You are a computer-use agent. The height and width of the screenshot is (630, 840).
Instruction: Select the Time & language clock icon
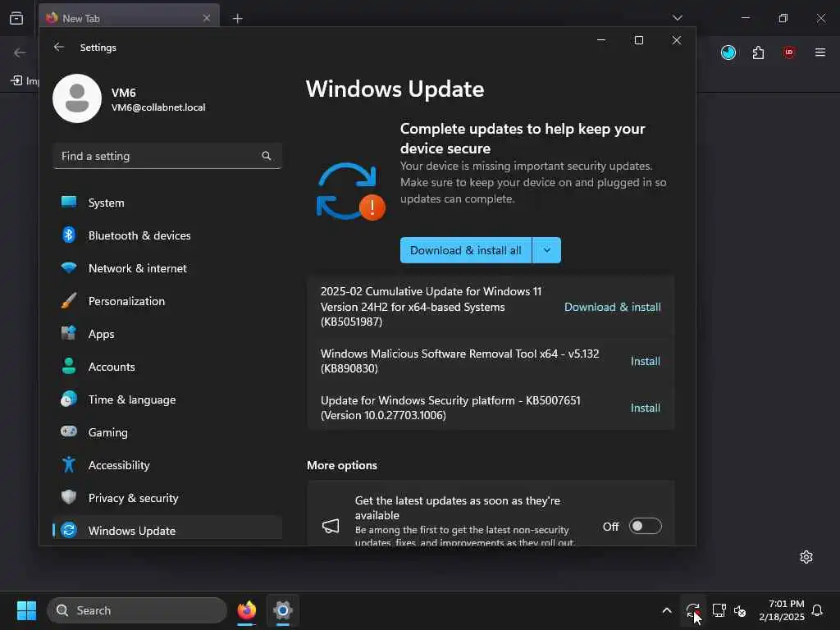point(69,399)
